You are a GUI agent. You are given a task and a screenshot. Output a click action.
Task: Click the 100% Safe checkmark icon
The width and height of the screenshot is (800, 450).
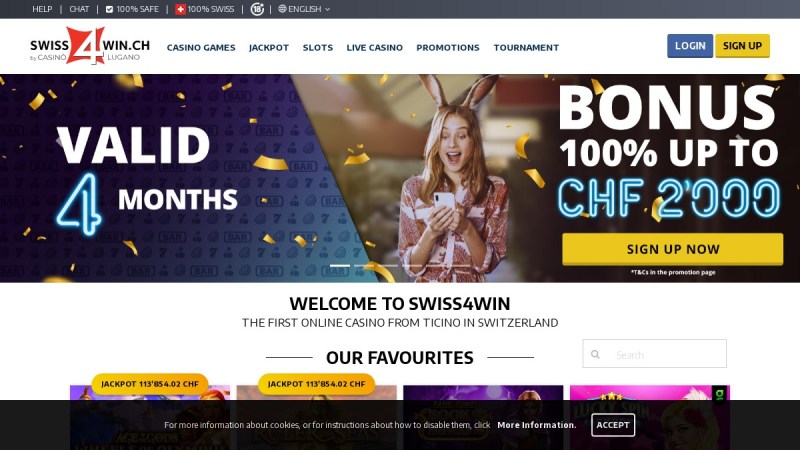(109, 9)
